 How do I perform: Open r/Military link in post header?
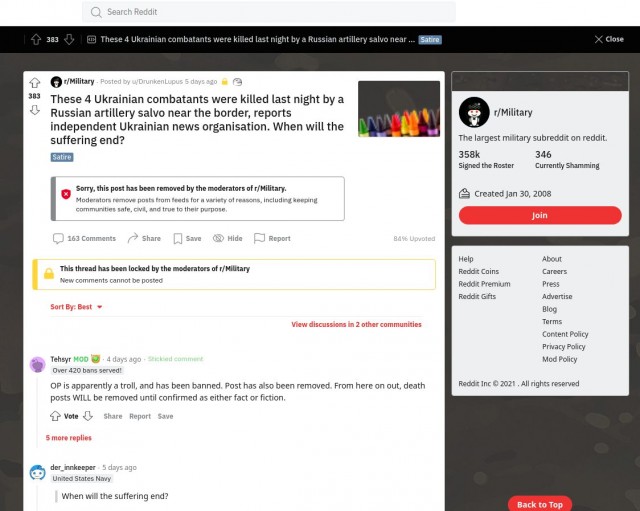tap(79, 81)
